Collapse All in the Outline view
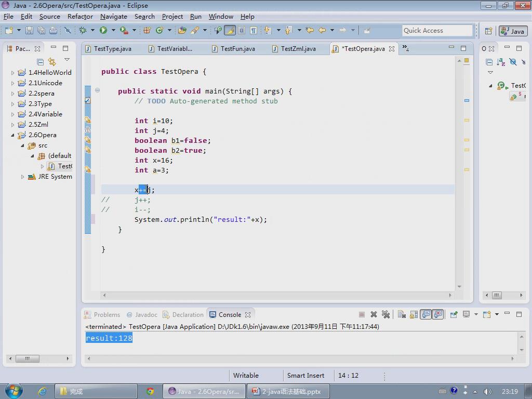Viewport: 532px width, 399px height. (x=489, y=62)
